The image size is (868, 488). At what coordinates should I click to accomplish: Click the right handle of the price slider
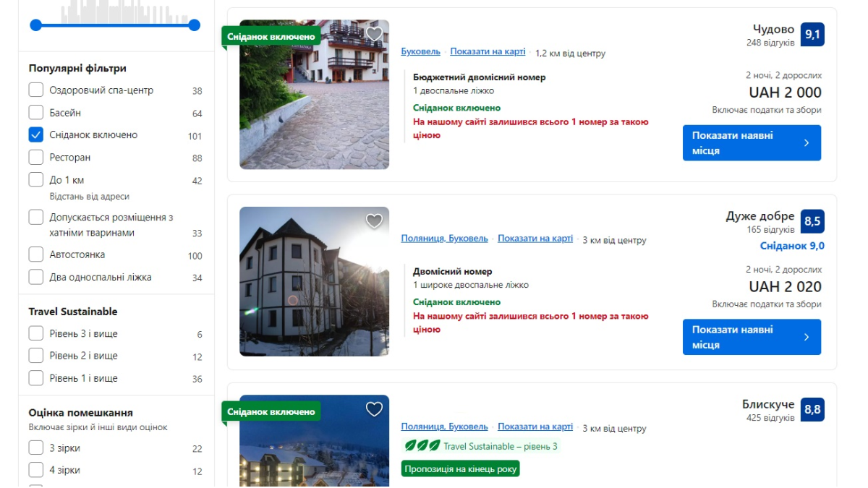tap(194, 25)
